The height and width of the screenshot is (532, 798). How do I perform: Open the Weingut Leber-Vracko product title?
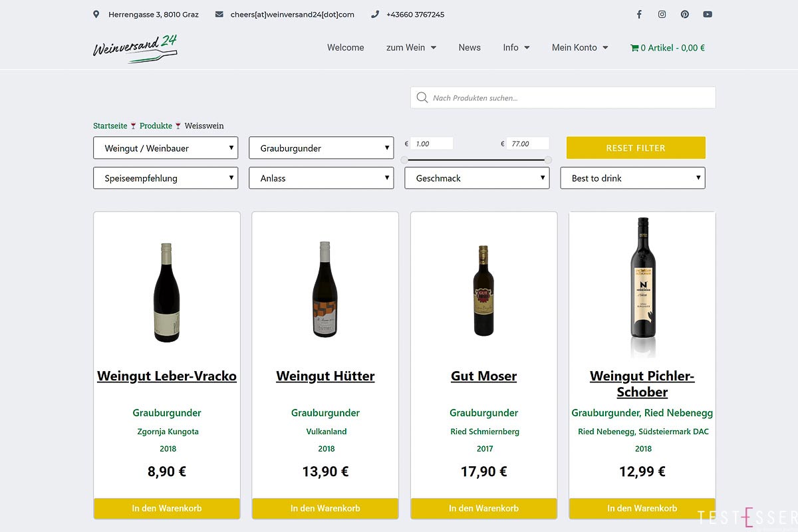[x=167, y=376]
